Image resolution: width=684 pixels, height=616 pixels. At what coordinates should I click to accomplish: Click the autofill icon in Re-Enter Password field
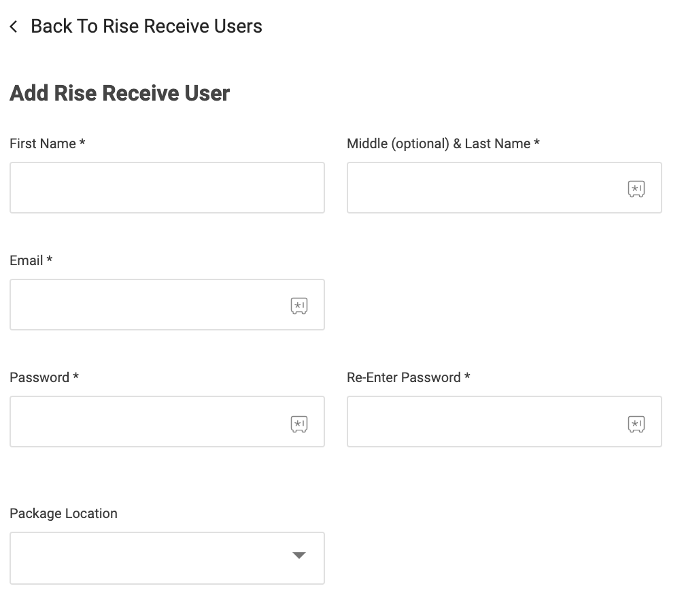(636, 424)
